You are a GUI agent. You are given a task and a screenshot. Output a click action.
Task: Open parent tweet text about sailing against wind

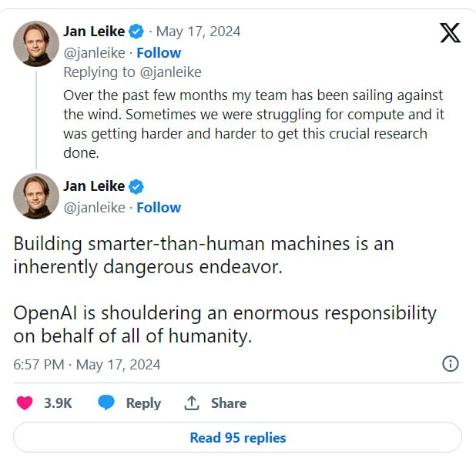click(253, 124)
